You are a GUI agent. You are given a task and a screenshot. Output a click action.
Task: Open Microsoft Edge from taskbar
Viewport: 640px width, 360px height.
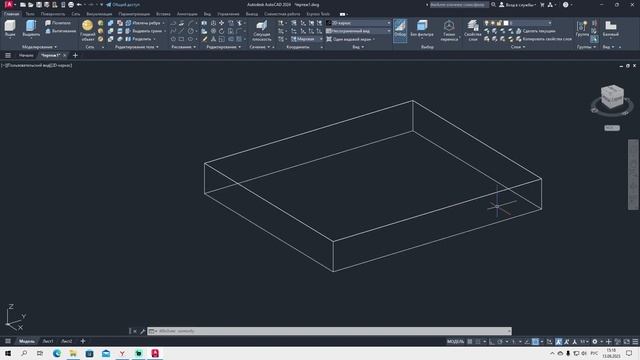(x=56, y=353)
